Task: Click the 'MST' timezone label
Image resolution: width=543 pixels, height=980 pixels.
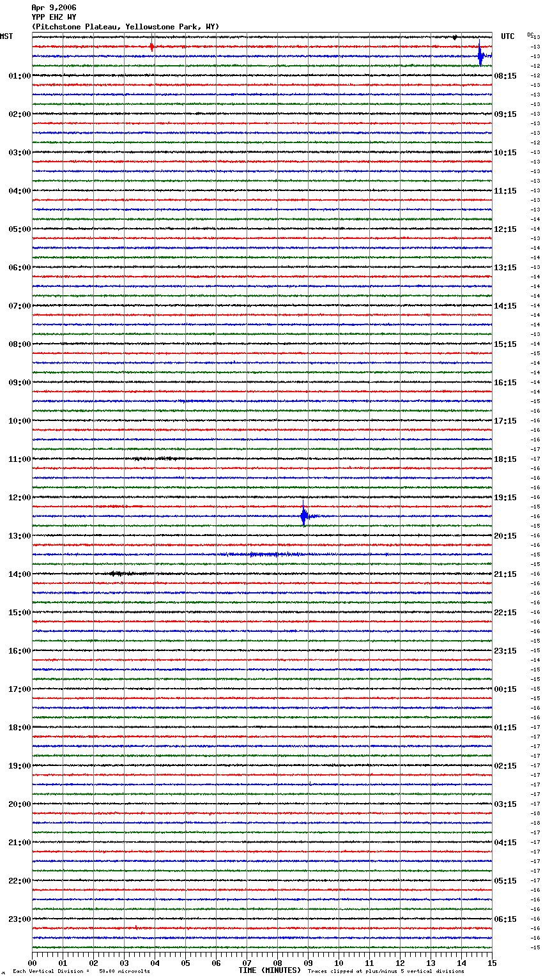Action: [x=6, y=36]
